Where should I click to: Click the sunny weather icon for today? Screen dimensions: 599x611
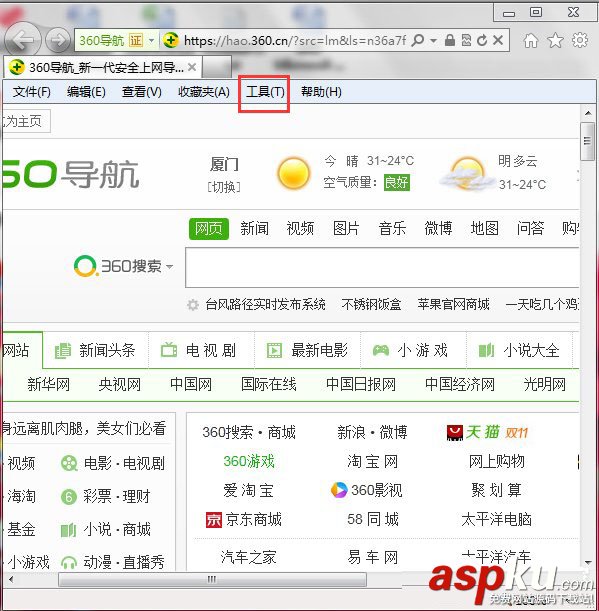294,173
